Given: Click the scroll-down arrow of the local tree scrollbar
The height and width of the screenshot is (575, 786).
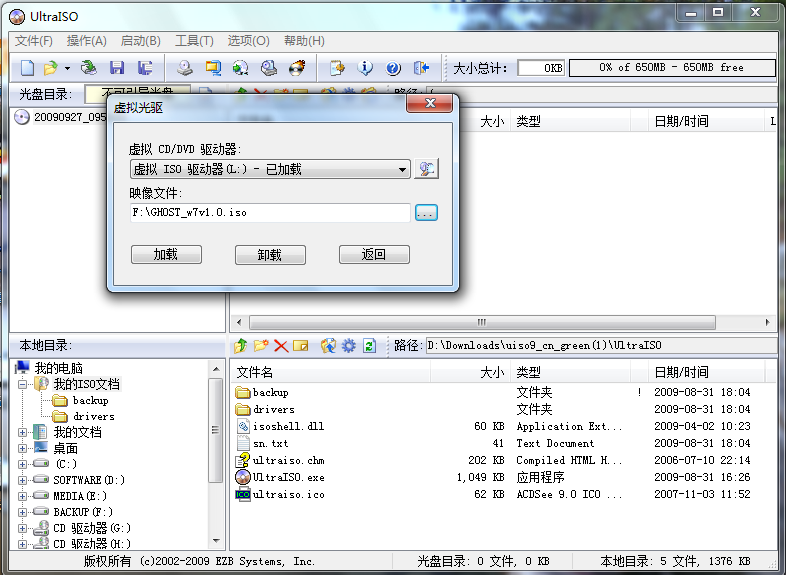Looking at the screenshot, I should 216,541.
